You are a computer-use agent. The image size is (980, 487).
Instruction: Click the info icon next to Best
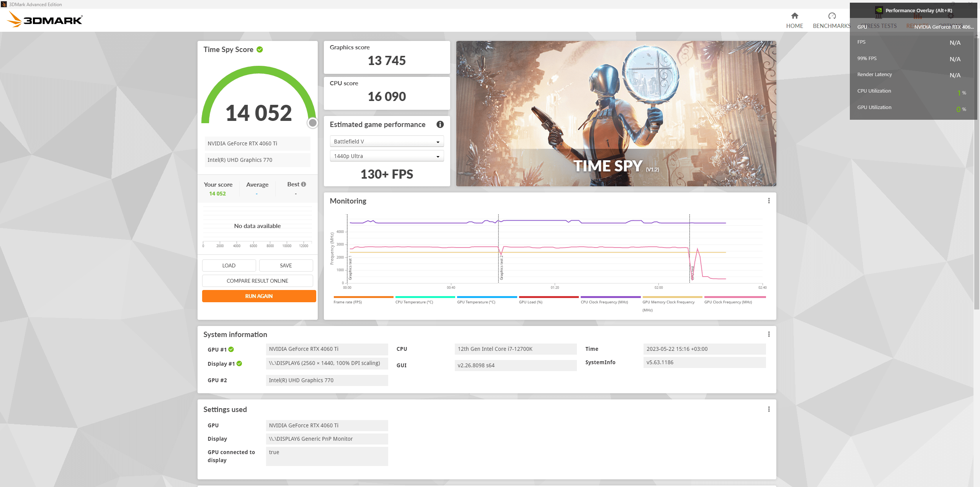(304, 184)
